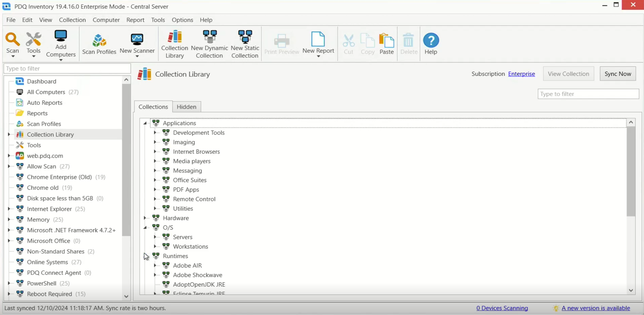Screen dimensions: 644x315
Task: Select the Allow Scan collection
Action: pos(42,166)
